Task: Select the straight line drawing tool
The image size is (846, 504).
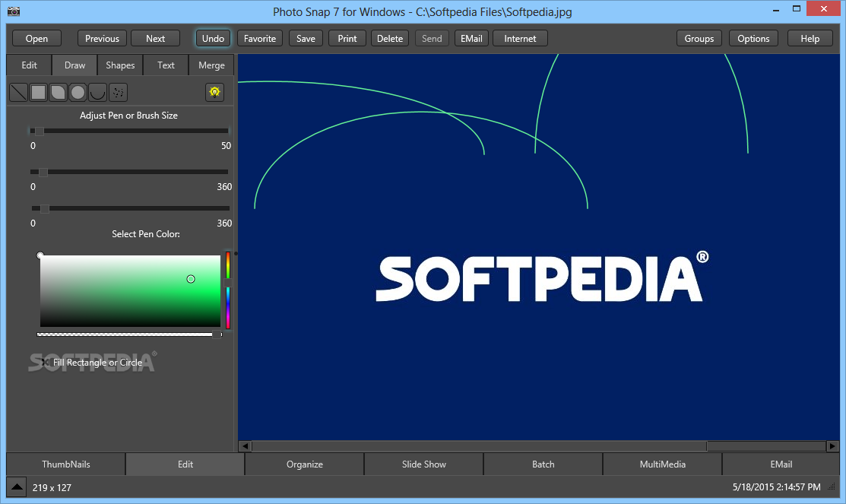Action: click(x=18, y=92)
